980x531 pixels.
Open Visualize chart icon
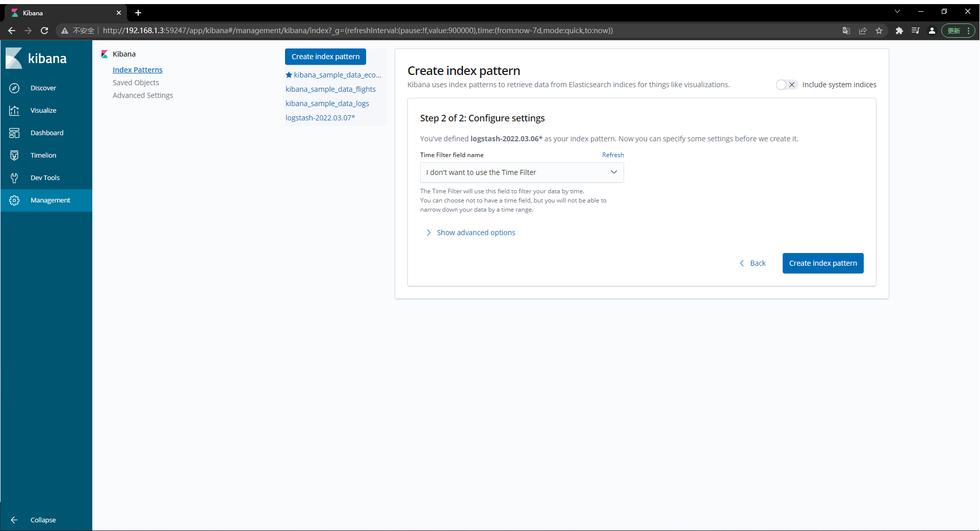(x=14, y=111)
